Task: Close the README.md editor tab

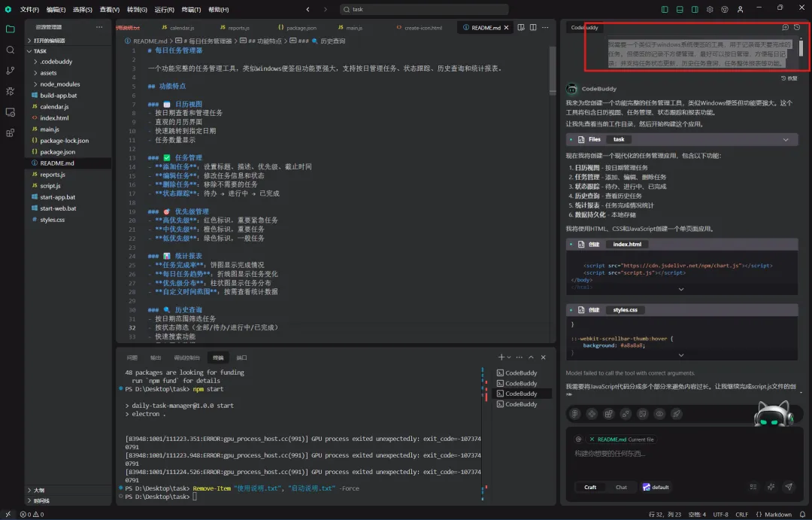Action: (x=506, y=28)
